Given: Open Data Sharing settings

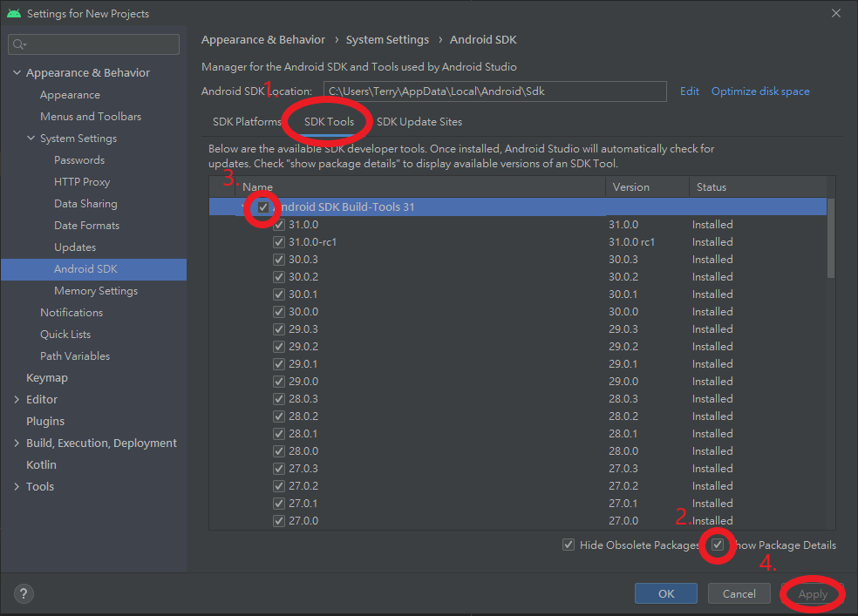Looking at the screenshot, I should 85,203.
